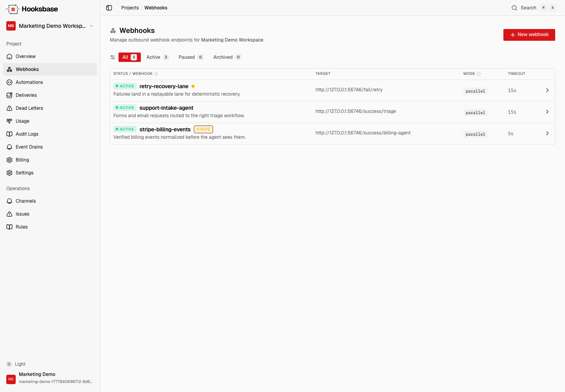The height and width of the screenshot is (392, 565).
Task: Open support-intake-agent row chevron
Action: coord(547,112)
